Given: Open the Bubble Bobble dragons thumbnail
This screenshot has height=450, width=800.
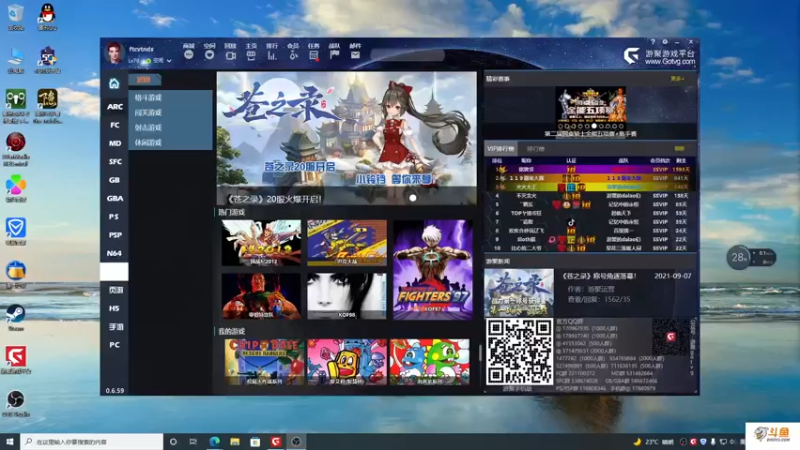Looking at the screenshot, I should click(x=430, y=362).
